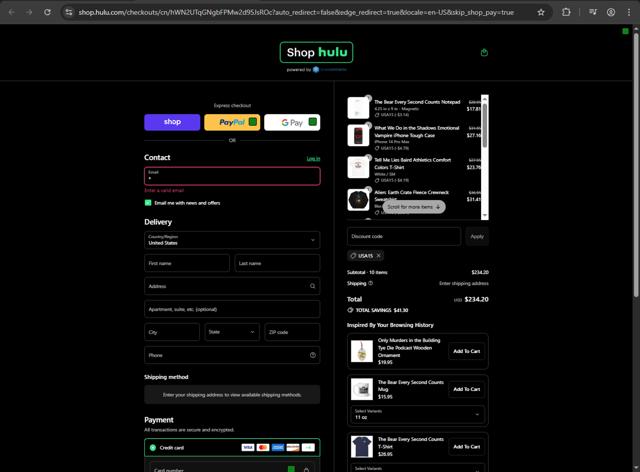Click the City field

coord(172,332)
